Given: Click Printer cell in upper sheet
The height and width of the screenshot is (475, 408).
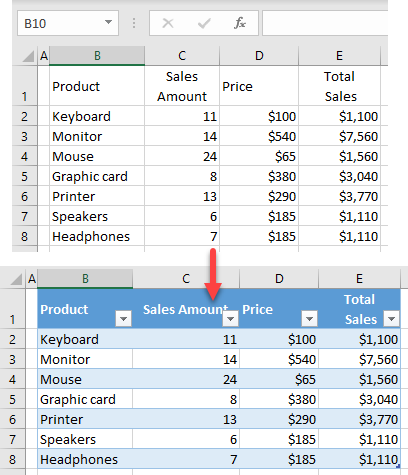Looking at the screenshot, I should point(97,196).
